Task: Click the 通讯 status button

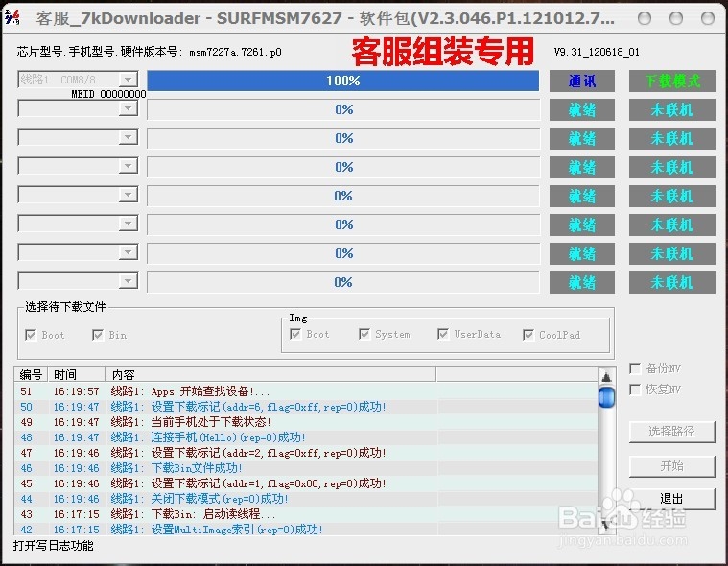Action: click(582, 82)
